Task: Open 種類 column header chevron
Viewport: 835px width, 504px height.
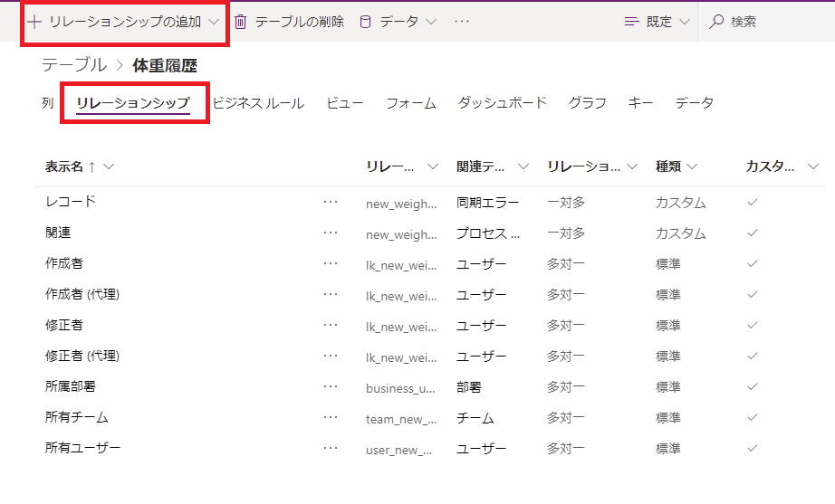Action: [x=692, y=166]
